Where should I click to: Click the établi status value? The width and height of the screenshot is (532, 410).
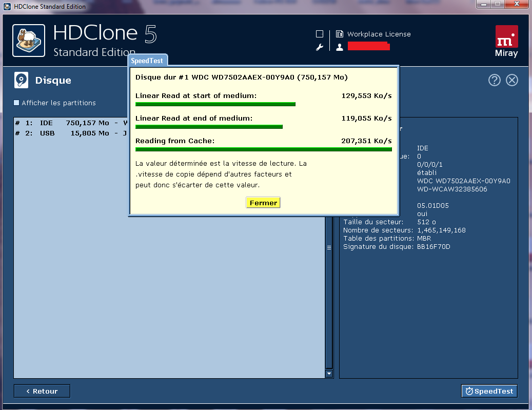[x=426, y=173]
